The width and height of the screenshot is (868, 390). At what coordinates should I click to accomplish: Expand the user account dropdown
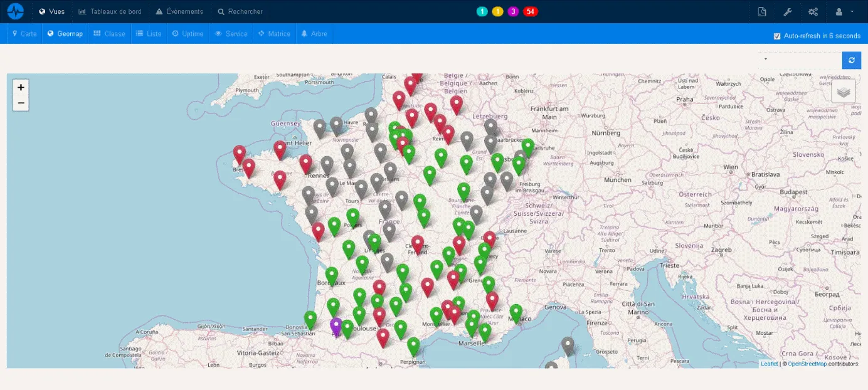[x=844, y=12]
